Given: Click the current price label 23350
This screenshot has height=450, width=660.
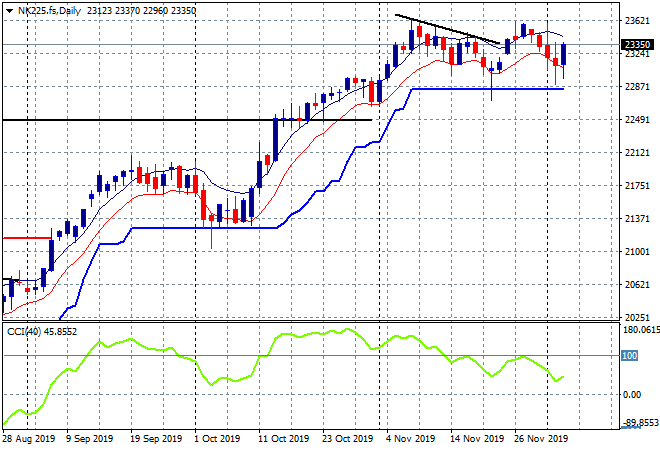Looking at the screenshot, I should pyautogui.click(x=638, y=45).
